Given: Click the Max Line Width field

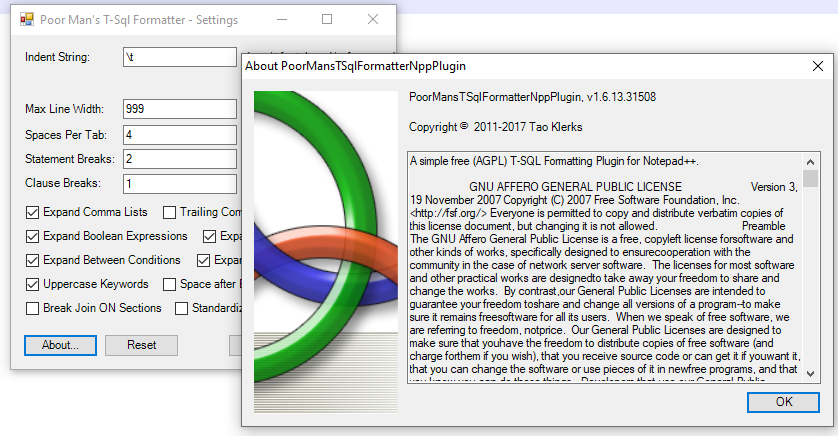Looking at the screenshot, I should pos(180,109).
